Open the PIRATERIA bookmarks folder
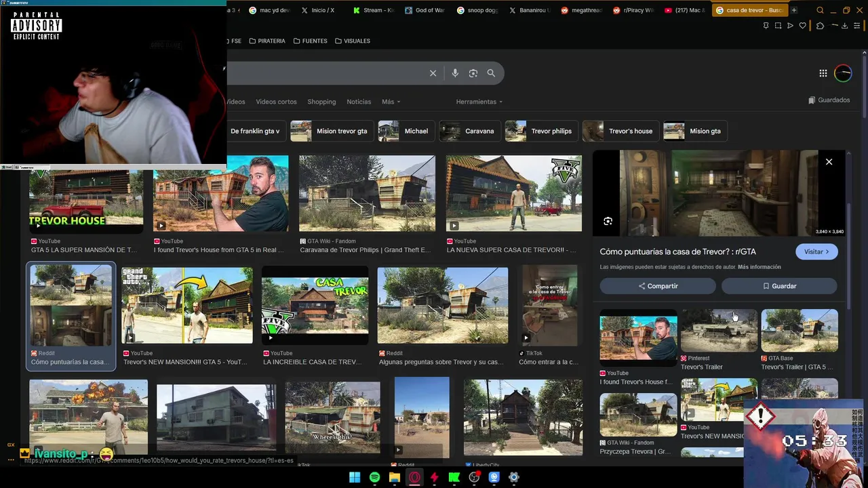 [267, 41]
